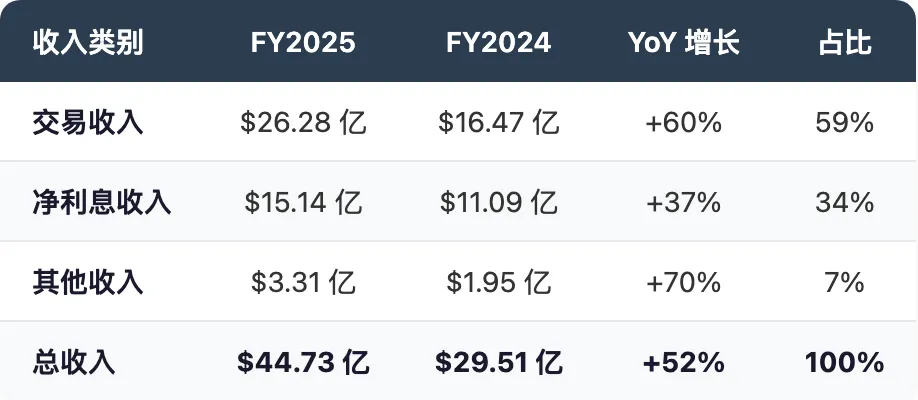918x400 pixels.
Task: Click the total $29.51 亿 cell
Action: click(x=498, y=361)
